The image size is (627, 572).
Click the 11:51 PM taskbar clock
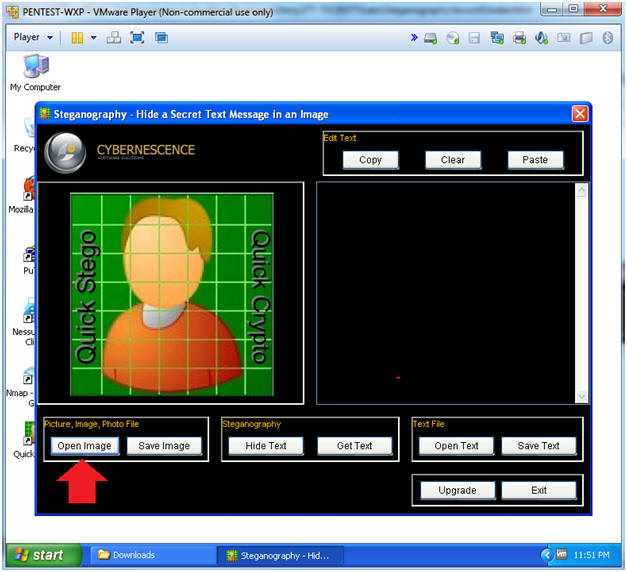click(x=591, y=555)
